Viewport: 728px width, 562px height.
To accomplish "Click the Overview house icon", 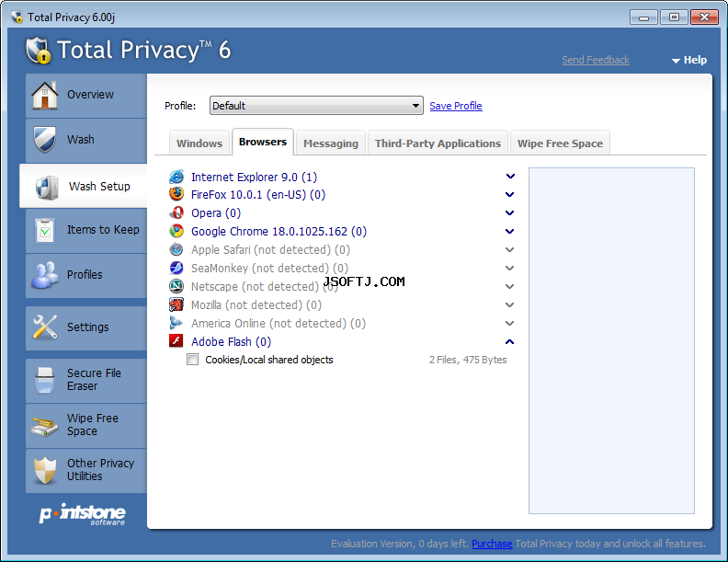I will point(44,95).
